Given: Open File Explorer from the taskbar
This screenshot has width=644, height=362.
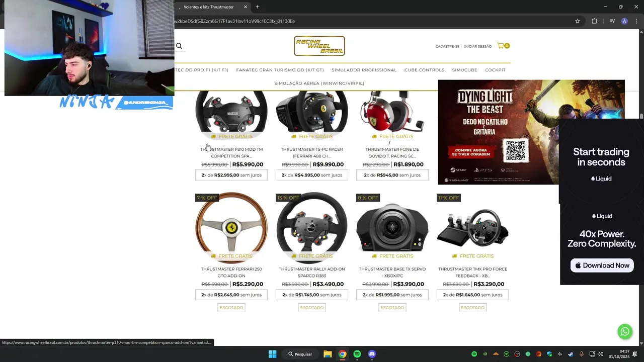Looking at the screenshot, I should tap(328, 354).
